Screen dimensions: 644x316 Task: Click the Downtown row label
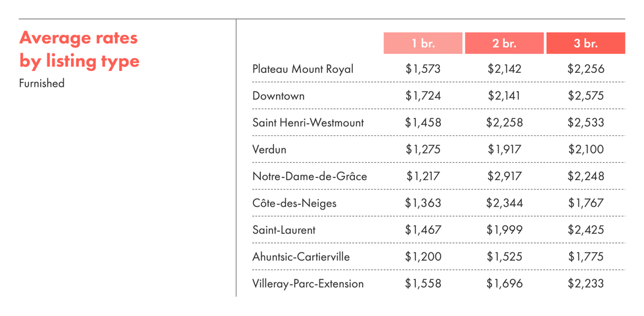pyautogui.click(x=279, y=96)
